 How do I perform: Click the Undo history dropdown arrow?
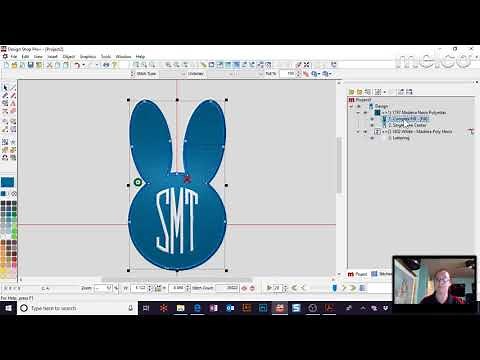click(83, 65)
